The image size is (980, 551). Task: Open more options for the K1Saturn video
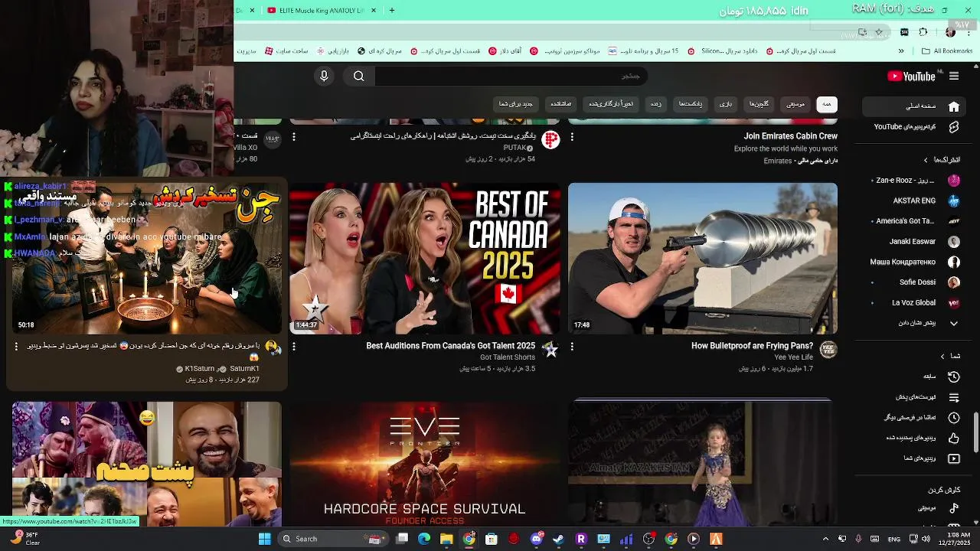(15, 347)
